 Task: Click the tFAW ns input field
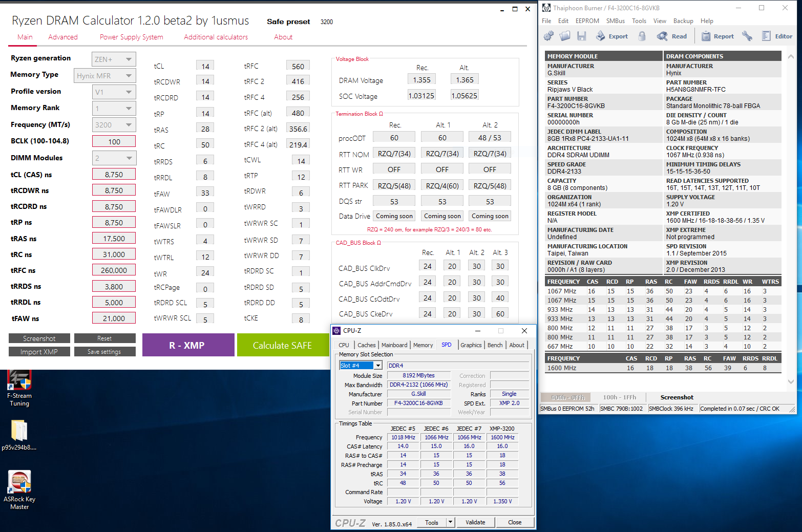[x=114, y=318]
